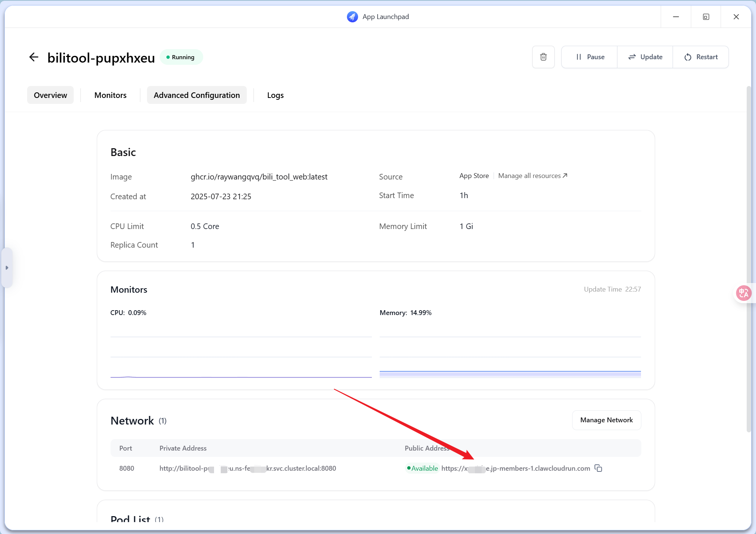Click the Manage Network button
This screenshot has width=756, height=534.
click(606, 420)
